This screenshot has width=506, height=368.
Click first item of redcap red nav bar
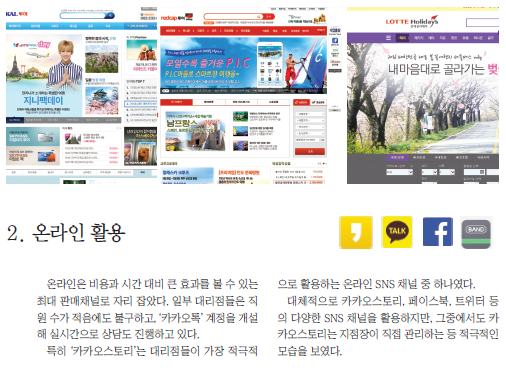(x=171, y=31)
